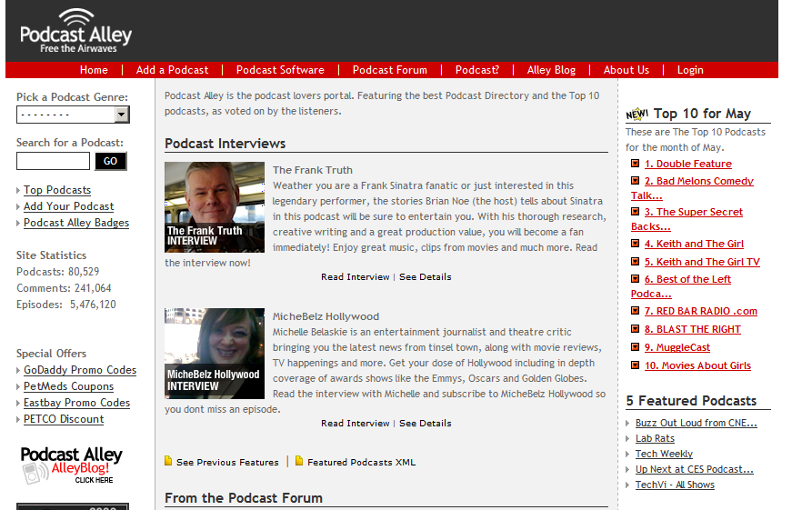
Task: Click the bullet icon beside Movies About Girls
Action: [x=635, y=365]
